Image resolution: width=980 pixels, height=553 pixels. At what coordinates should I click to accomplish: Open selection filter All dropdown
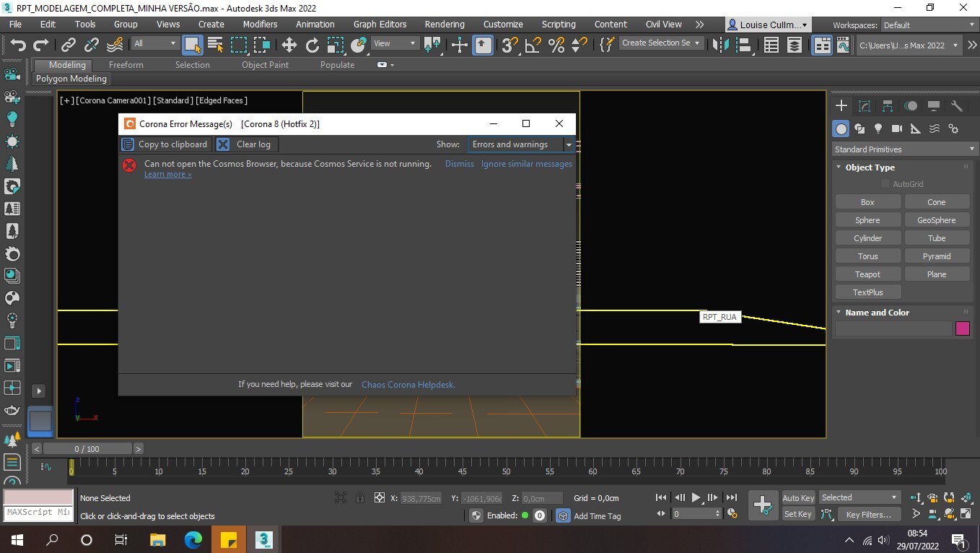coord(154,43)
